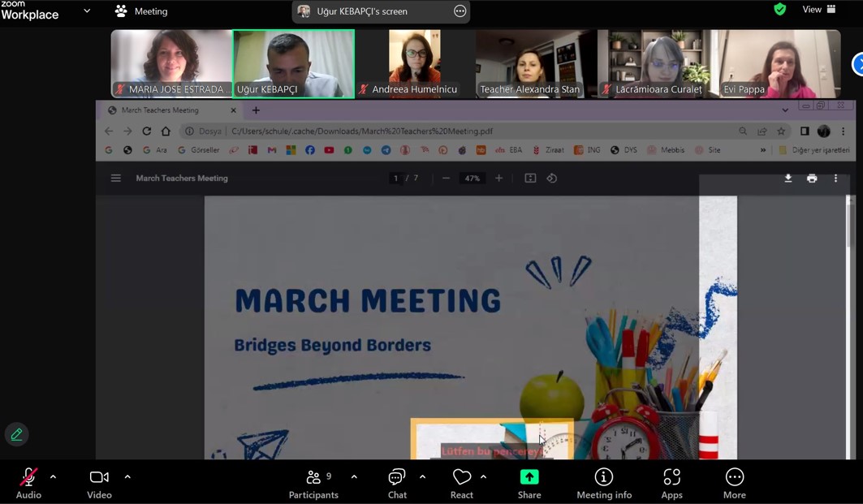Click the green encryption shield icon
This screenshot has width=863, height=504.
[779, 10]
